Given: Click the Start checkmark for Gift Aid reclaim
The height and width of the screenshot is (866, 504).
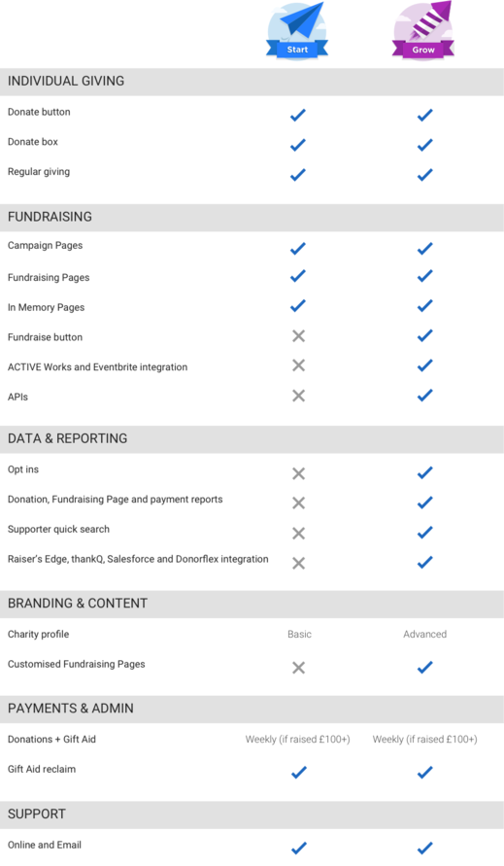Looking at the screenshot, I should point(298,772).
